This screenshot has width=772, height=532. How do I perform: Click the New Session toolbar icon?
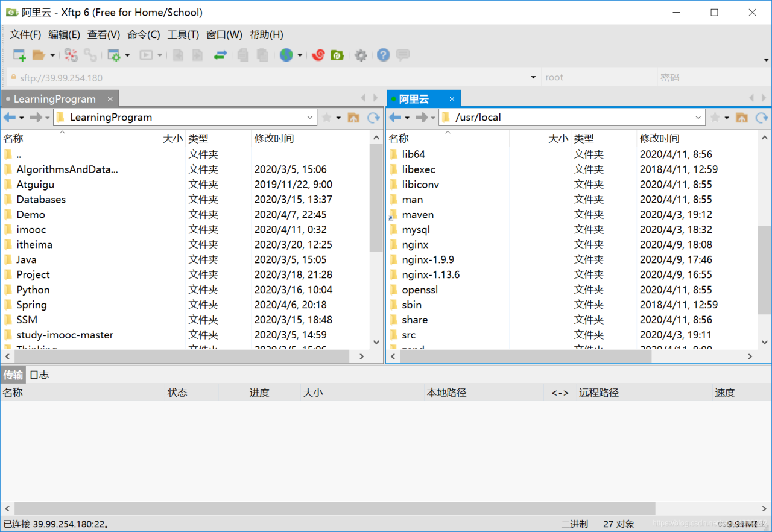click(19, 55)
